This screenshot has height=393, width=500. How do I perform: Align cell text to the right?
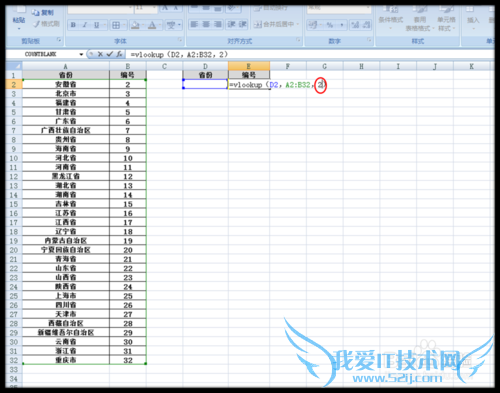(218, 24)
